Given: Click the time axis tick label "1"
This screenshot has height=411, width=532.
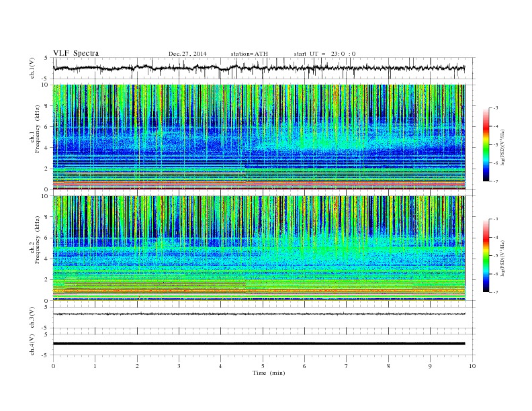Looking at the screenshot, I should pos(95,366).
